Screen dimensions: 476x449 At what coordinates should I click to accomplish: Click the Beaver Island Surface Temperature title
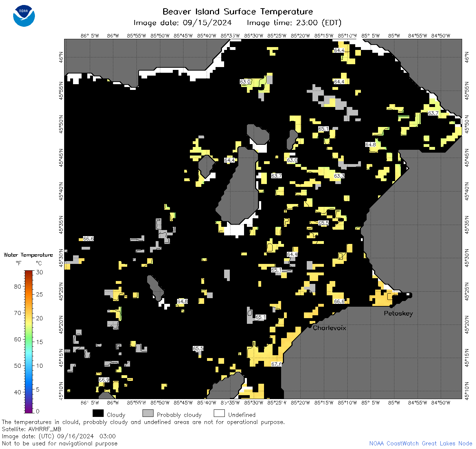point(238,11)
